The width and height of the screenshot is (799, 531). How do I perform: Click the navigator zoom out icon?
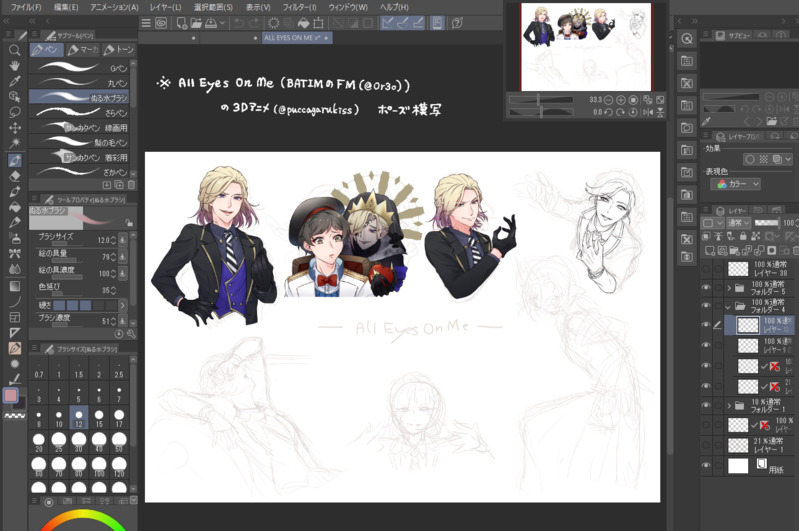(x=608, y=100)
